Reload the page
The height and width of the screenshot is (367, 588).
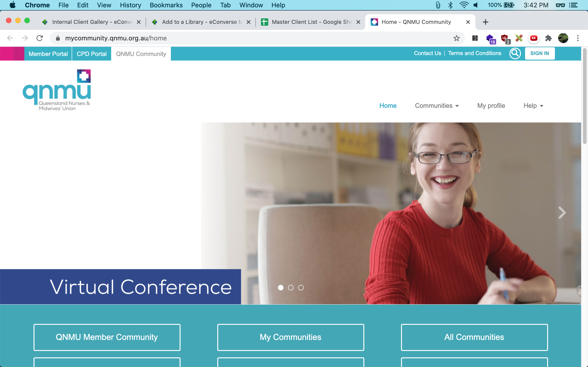tap(40, 38)
